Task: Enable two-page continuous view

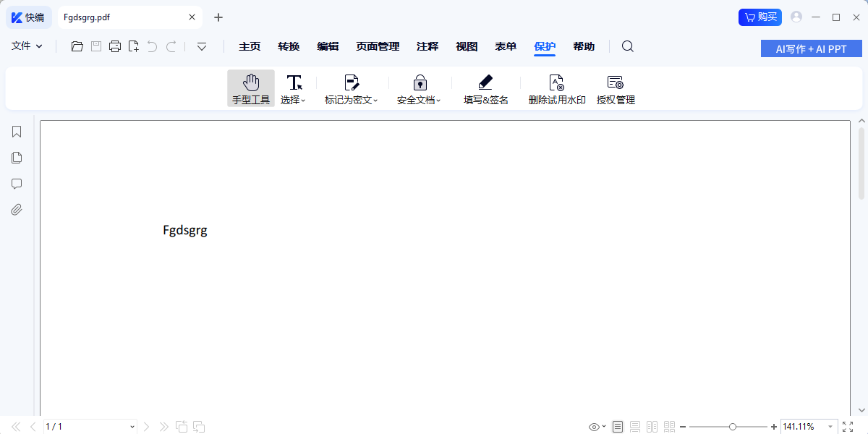Action: click(669, 427)
